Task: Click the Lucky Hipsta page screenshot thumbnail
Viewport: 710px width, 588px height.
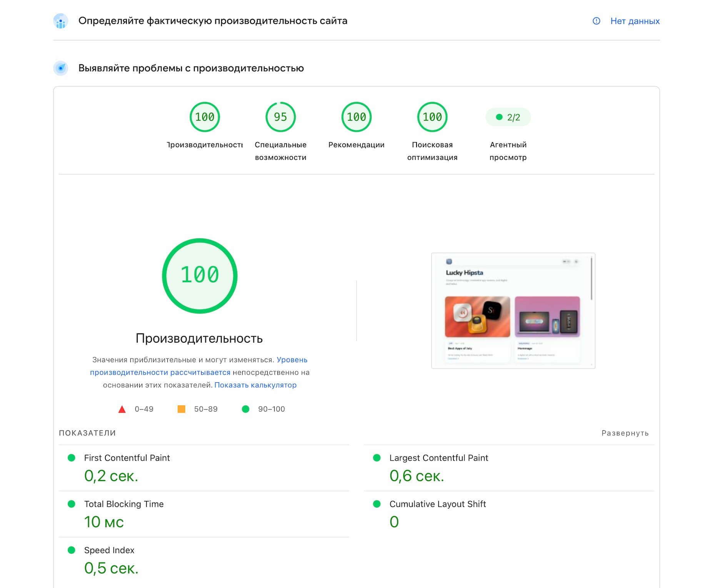Action: click(x=513, y=311)
